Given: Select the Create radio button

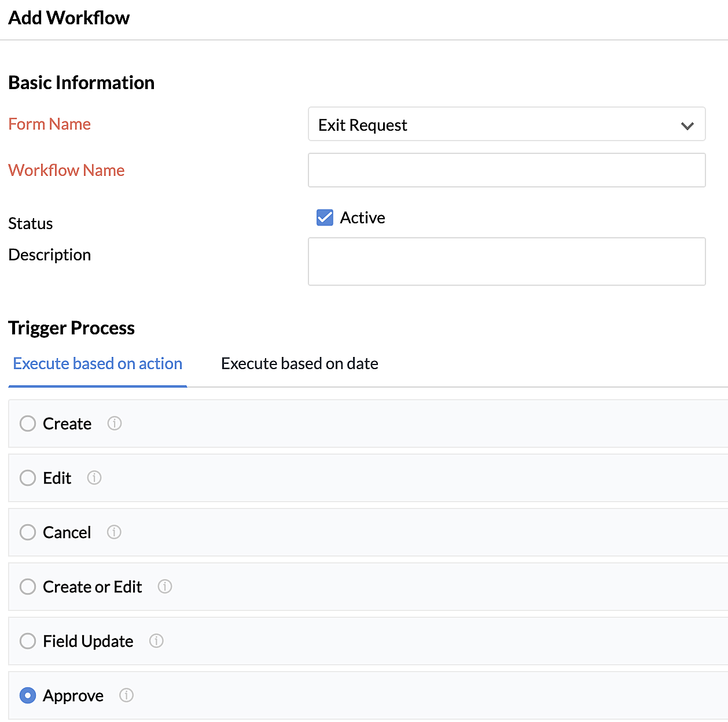Looking at the screenshot, I should 28,423.
